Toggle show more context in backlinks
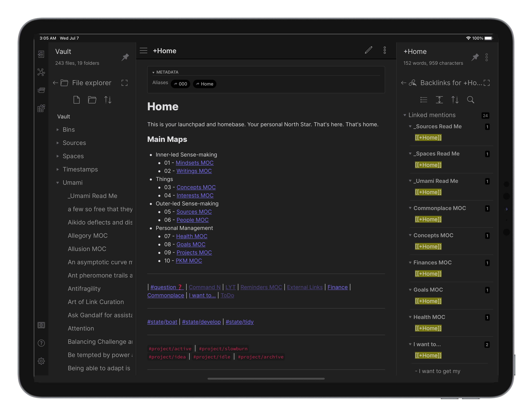This screenshot has height=416, width=532. [x=439, y=100]
